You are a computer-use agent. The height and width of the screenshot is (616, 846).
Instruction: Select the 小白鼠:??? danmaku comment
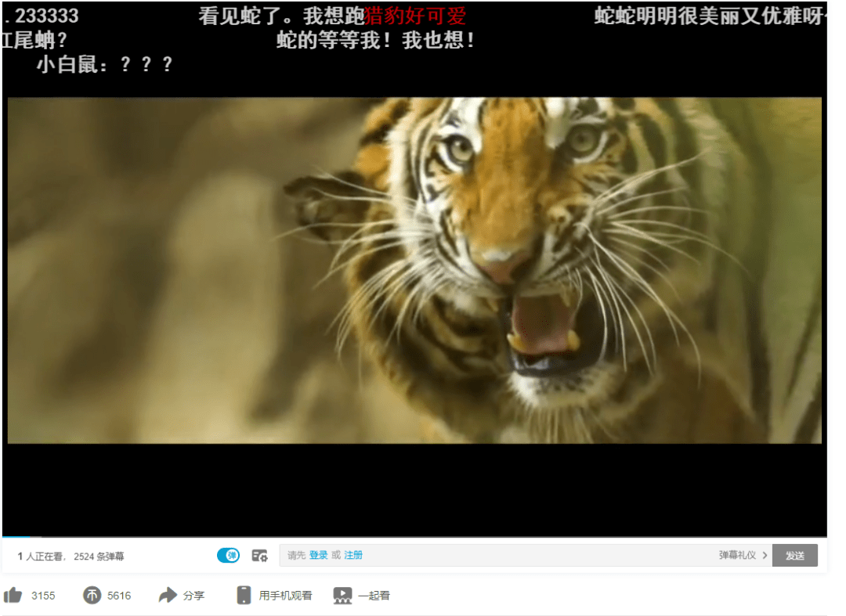point(105,65)
